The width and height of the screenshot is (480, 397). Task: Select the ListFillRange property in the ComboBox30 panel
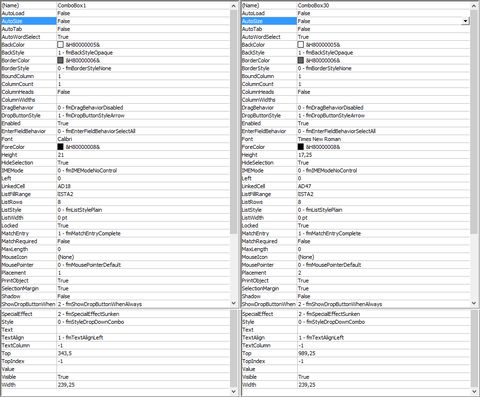(256, 194)
